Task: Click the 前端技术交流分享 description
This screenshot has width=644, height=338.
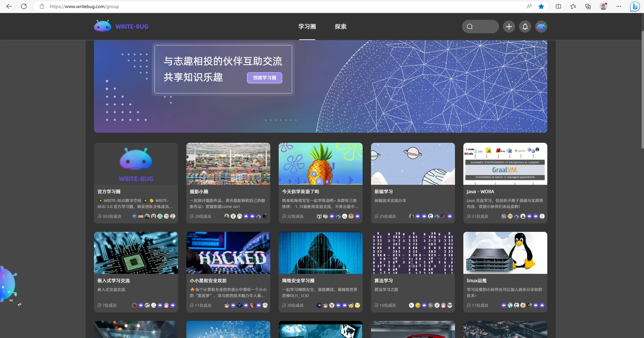Action: coord(390,201)
